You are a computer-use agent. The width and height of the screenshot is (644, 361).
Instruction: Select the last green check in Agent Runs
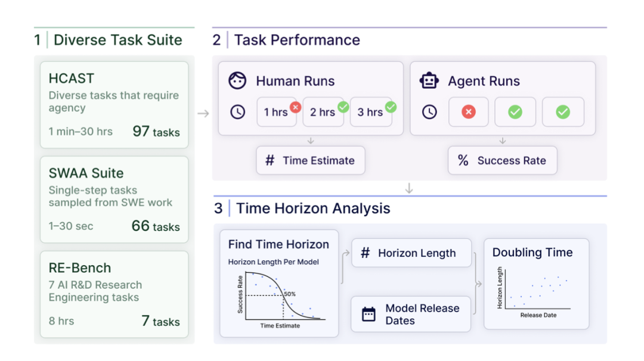click(x=563, y=111)
